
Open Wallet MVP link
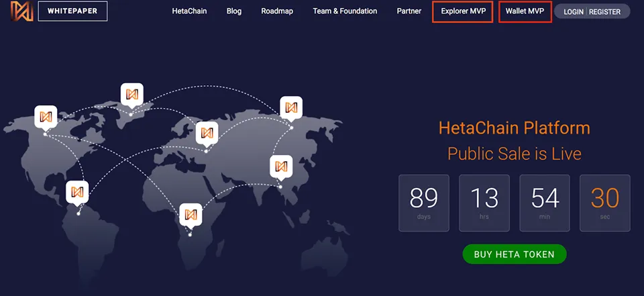click(x=525, y=11)
